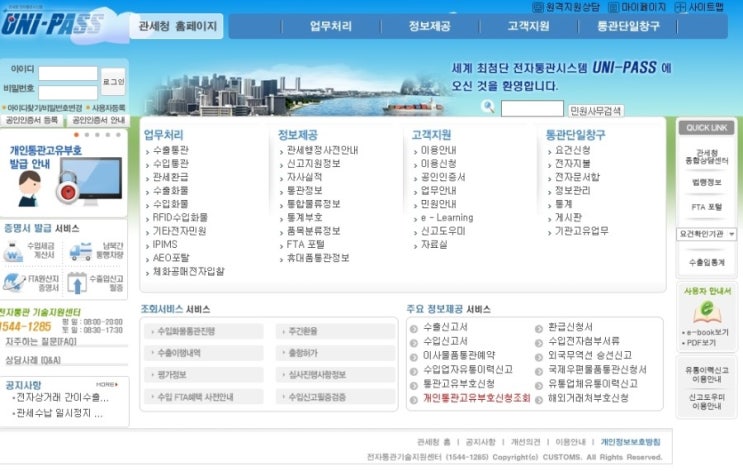Open 통관정보 under 정보제공
Screen dimensions: 743x471
pyautogui.click(x=304, y=190)
